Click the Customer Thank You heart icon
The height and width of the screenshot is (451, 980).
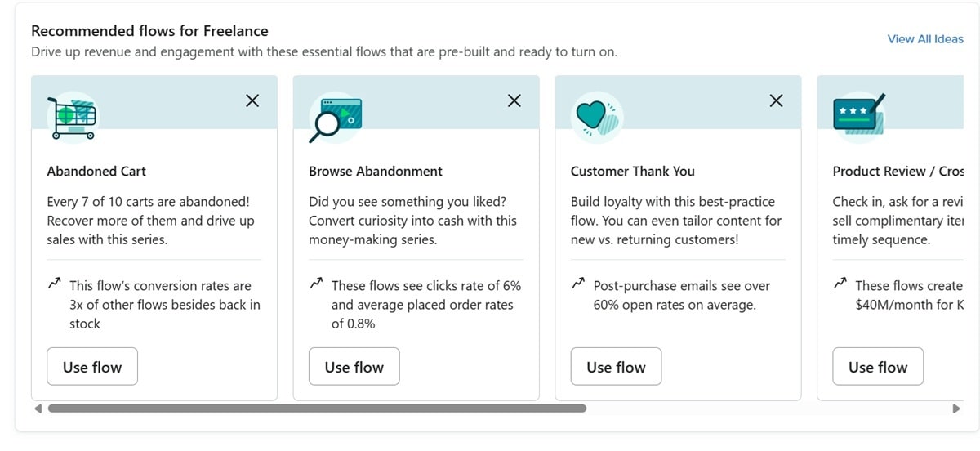(x=597, y=118)
